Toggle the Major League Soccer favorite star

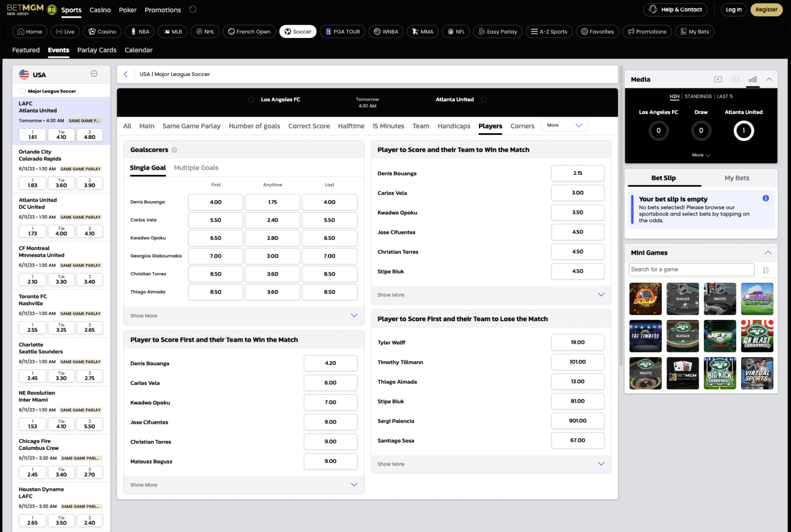click(x=22, y=91)
